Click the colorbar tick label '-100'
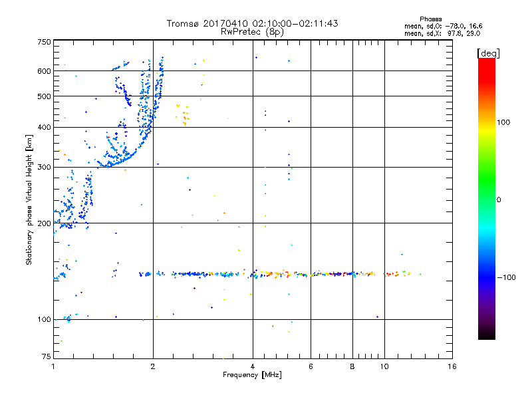The height and width of the screenshot is (399, 532). pyautogui.click(x=506, y=277)
